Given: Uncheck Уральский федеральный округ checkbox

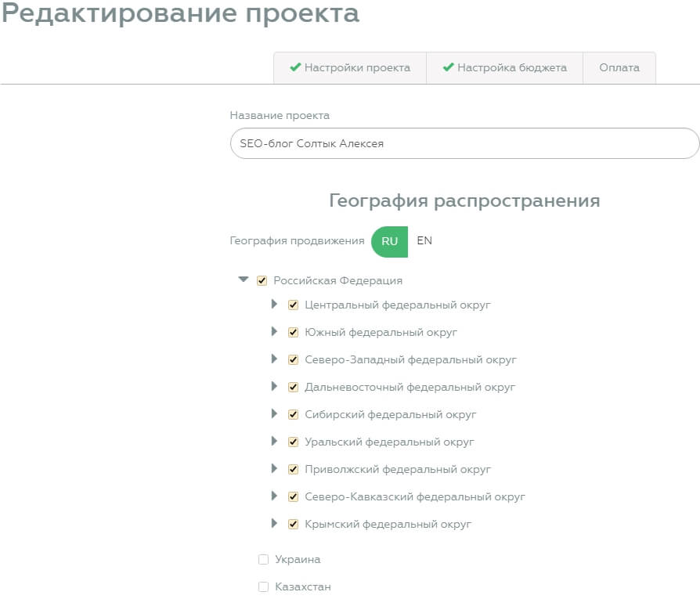Looking at the screenshot, I should 294,442.
